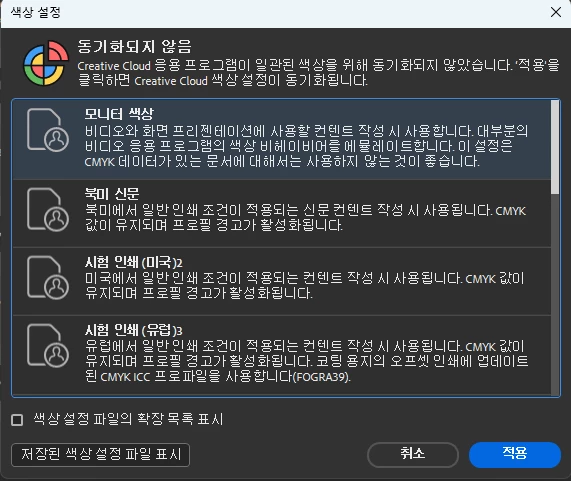Click the 북미 신문 settings file icon

[x=48, y=210]
